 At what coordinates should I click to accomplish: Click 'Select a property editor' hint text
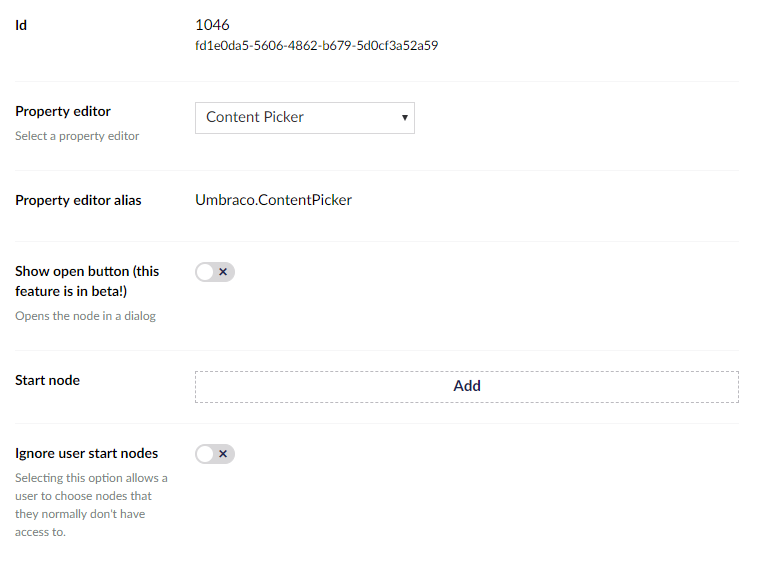[77, 136]
